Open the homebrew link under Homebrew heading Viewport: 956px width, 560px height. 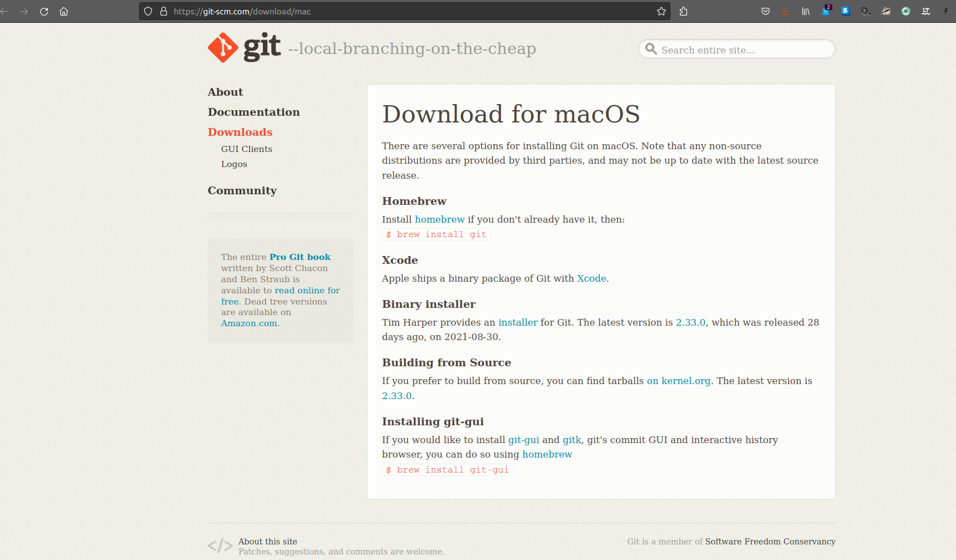point(440,219)
